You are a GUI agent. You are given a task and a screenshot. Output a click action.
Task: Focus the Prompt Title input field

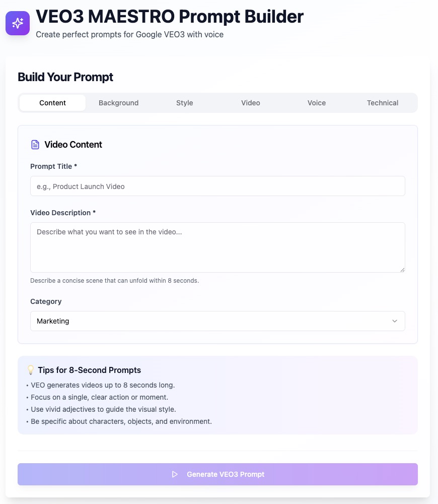click(x=217, y=186)
